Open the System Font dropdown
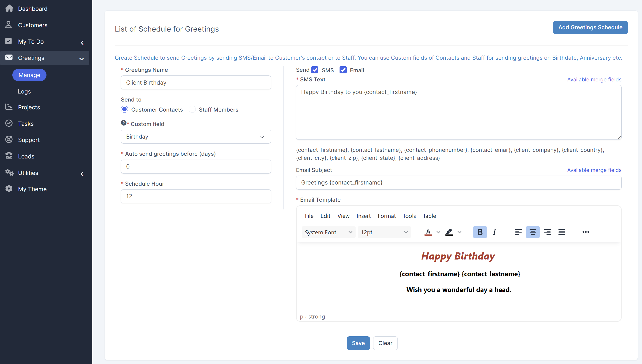 [328, 232]
